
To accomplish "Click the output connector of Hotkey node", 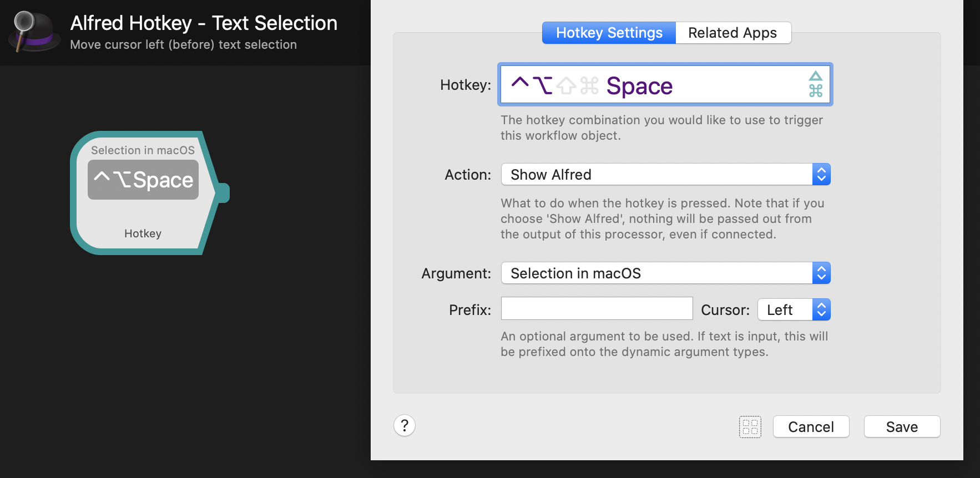I will (223, 193).
